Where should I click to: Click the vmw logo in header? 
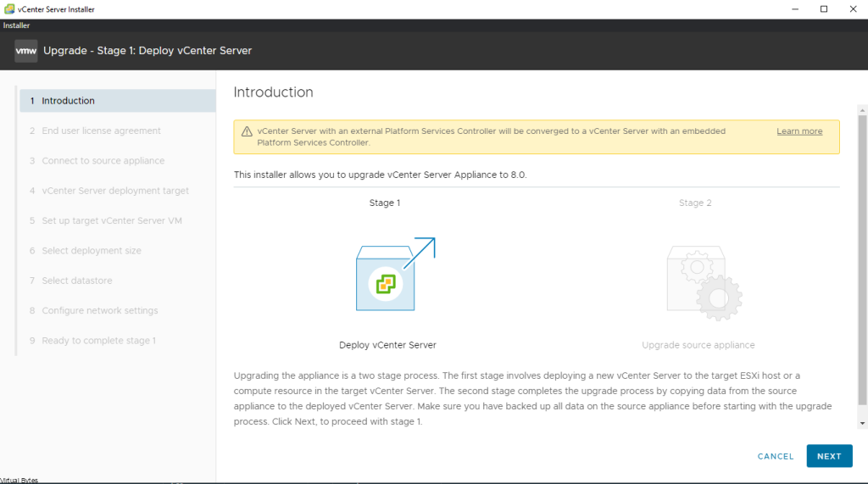click(x=25, y=51)
